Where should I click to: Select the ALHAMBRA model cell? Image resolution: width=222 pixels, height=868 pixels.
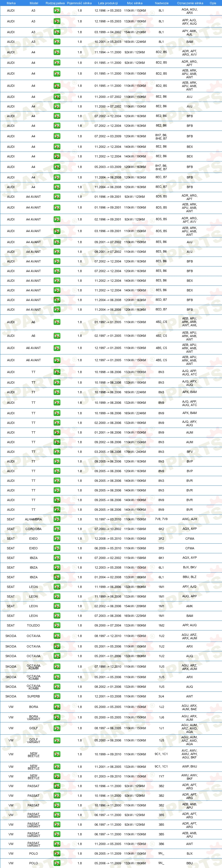pyautogui.click(x=33, y=519)
